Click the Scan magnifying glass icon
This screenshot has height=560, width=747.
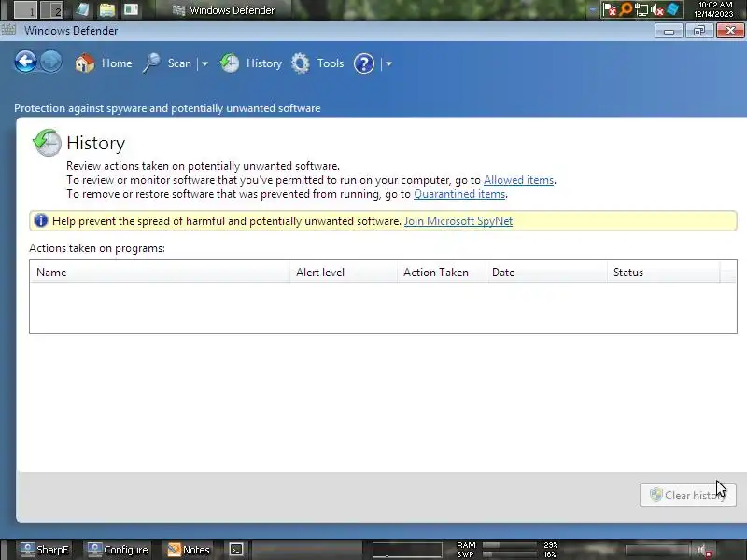click(x=152, y=63)
